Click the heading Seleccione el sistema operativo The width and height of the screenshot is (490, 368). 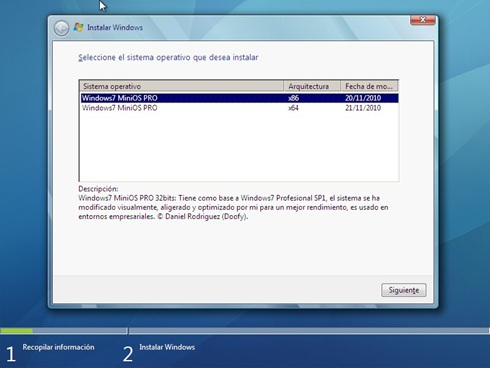pos(168,57)
